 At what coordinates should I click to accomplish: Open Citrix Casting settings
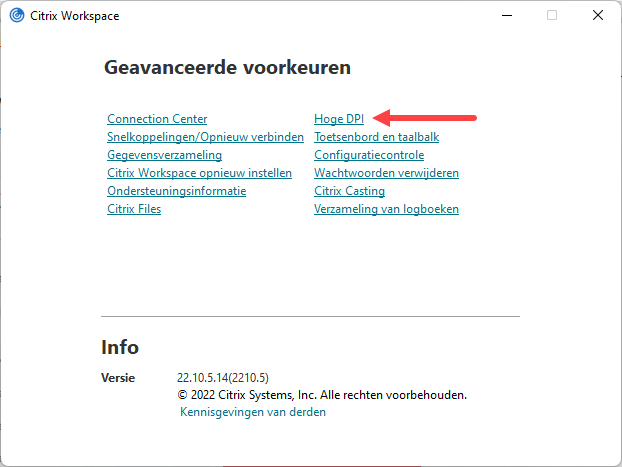pyautogui.click(x=349, y=191)
